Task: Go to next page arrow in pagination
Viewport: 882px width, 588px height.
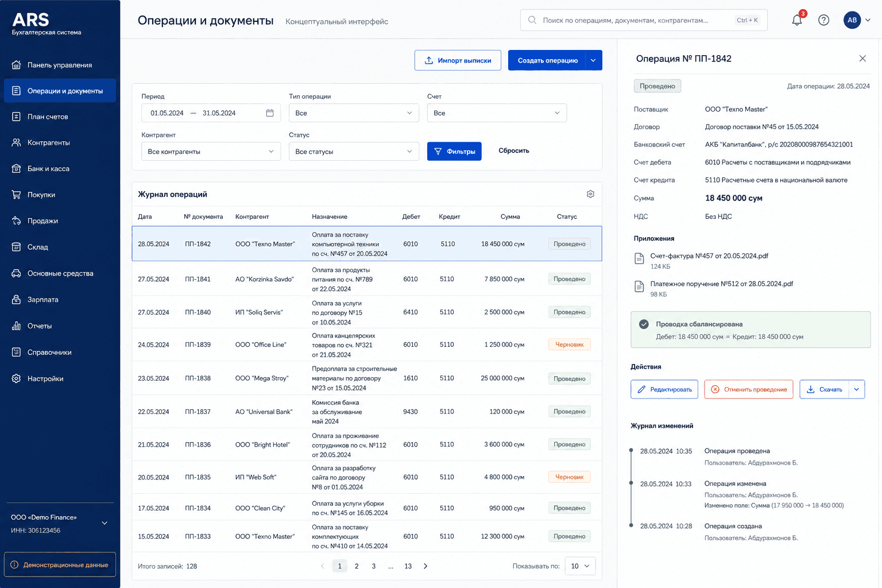Action: click(x=425, y=566)
